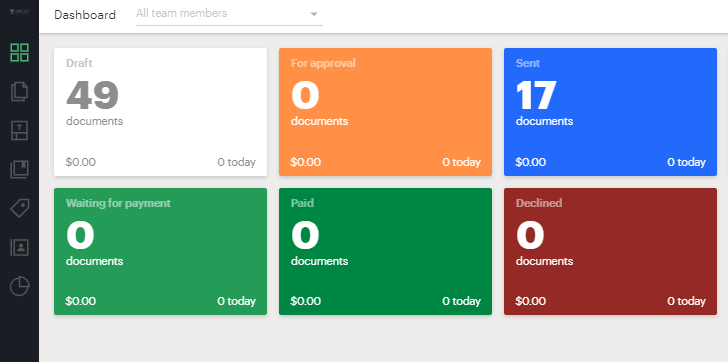Image resolution: width=728 pixels, height=362 pixels.
Task: Click the 0 count on Declined card
Action: 530,235
